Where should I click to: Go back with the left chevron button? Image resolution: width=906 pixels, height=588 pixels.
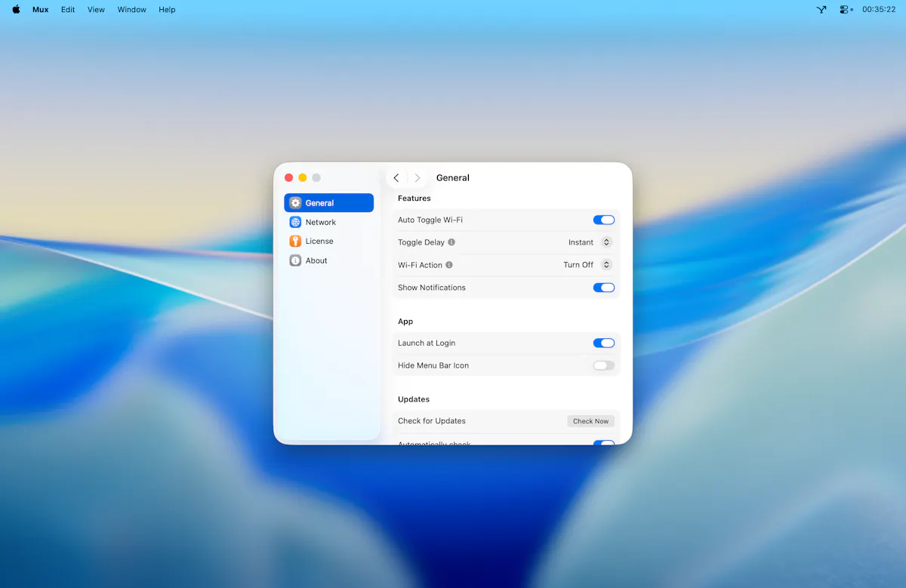coord(396,178)
